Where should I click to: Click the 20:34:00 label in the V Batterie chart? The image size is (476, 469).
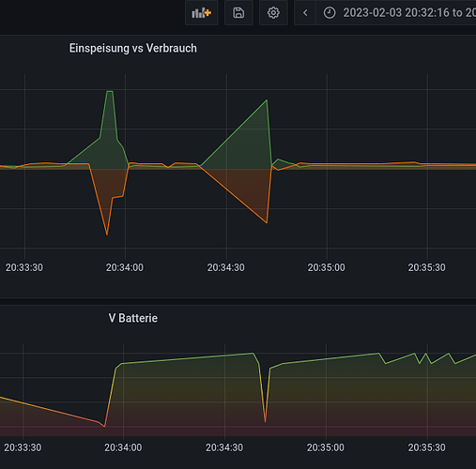tap(123, 447)
